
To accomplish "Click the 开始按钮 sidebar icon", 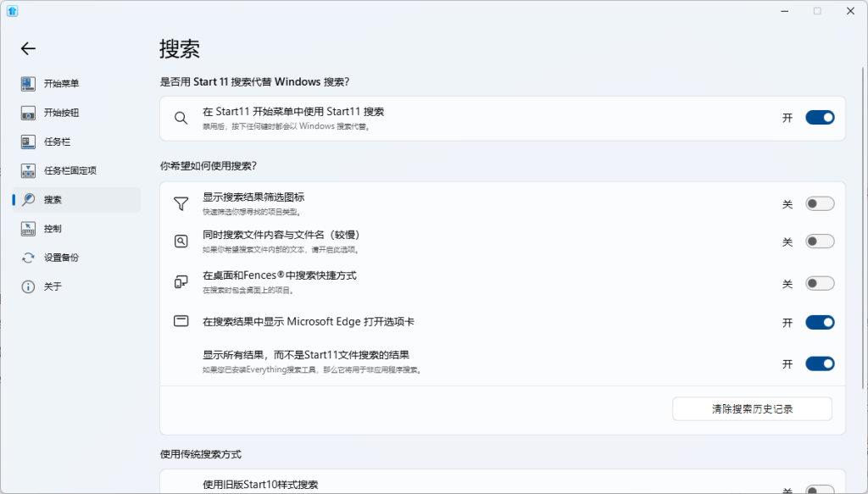I will coord(26,112).
